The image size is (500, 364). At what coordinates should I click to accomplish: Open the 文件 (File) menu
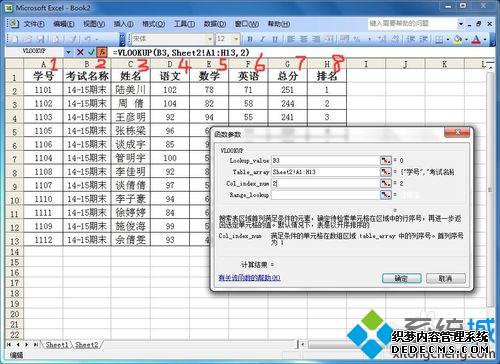[34, 24]
